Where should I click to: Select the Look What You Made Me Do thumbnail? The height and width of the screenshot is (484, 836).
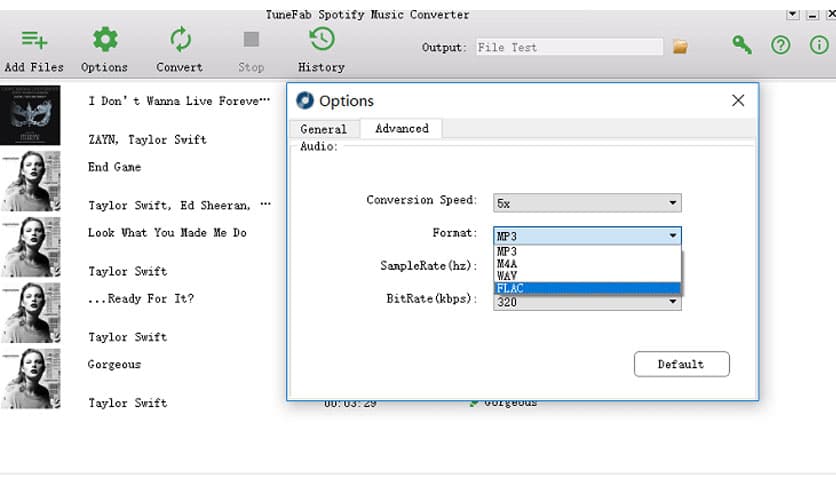[30, 247]
